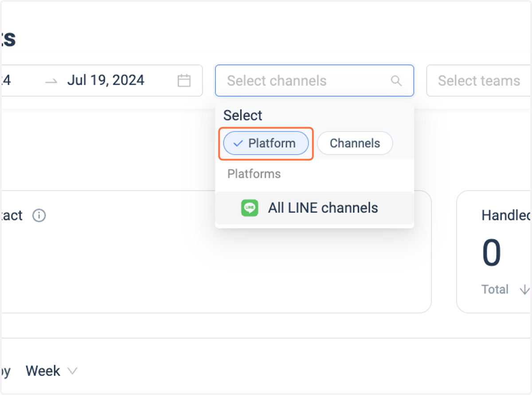Toggle the Platform filter chip

266,143
